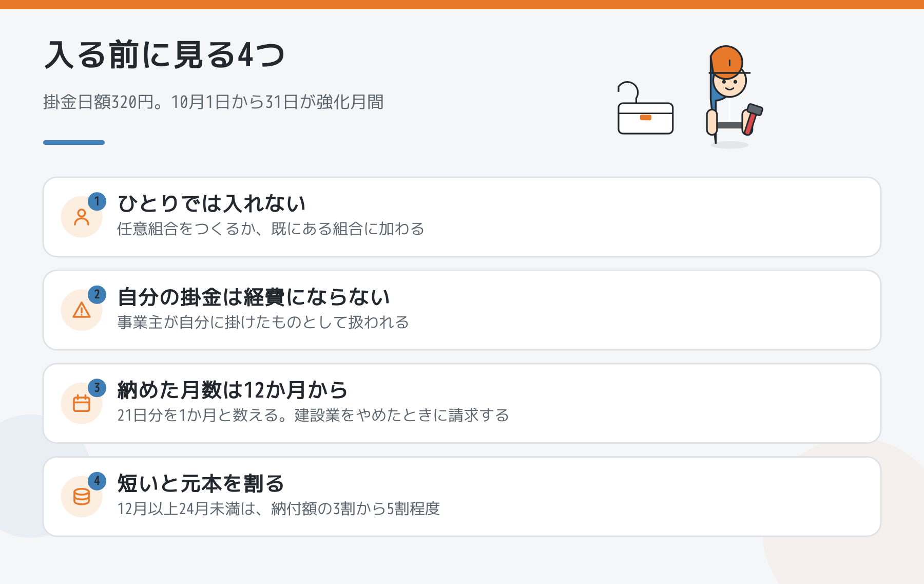The width and height of the screenshot is (924, 584).
Task: Click the blue number 1 badge
Action: click(x=97, y=201)
